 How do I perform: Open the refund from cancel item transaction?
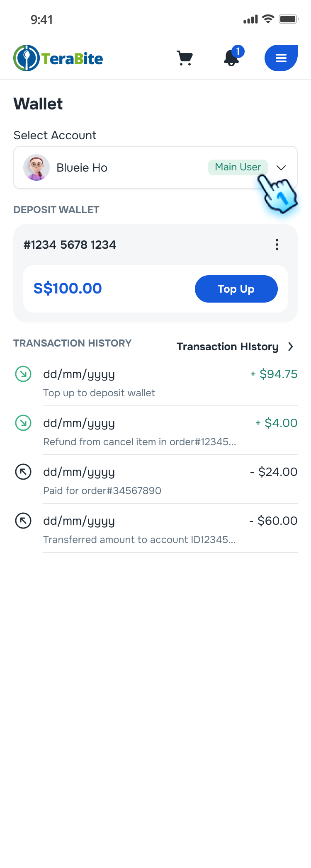click(170, 432)
